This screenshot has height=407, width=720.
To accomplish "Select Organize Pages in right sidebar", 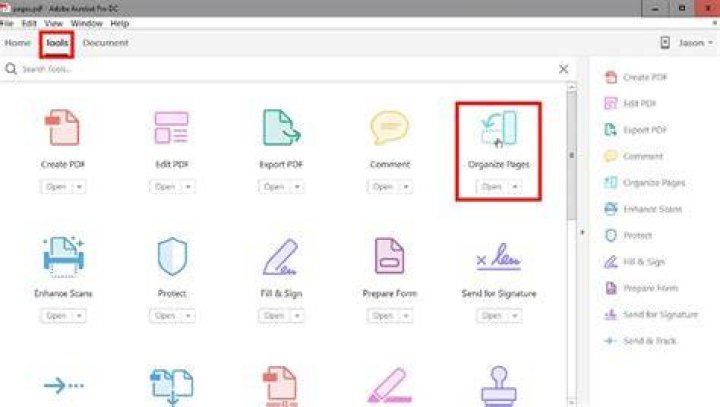I will coord(645,183).
